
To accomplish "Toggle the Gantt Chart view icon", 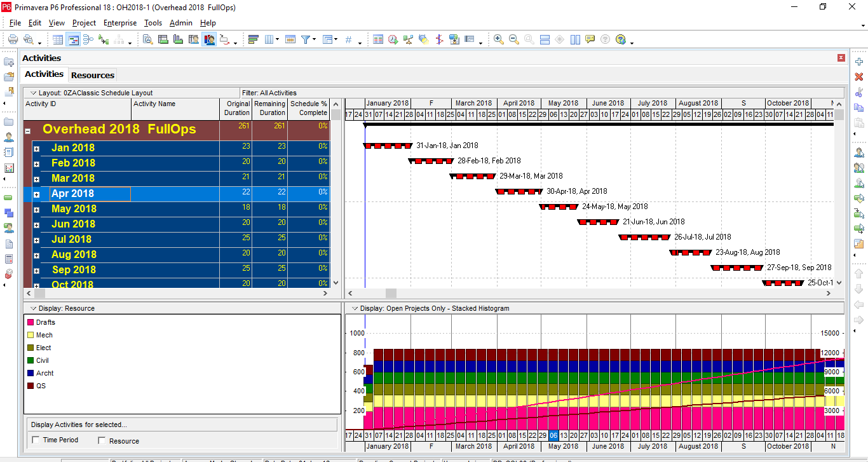I will point(74,39).
